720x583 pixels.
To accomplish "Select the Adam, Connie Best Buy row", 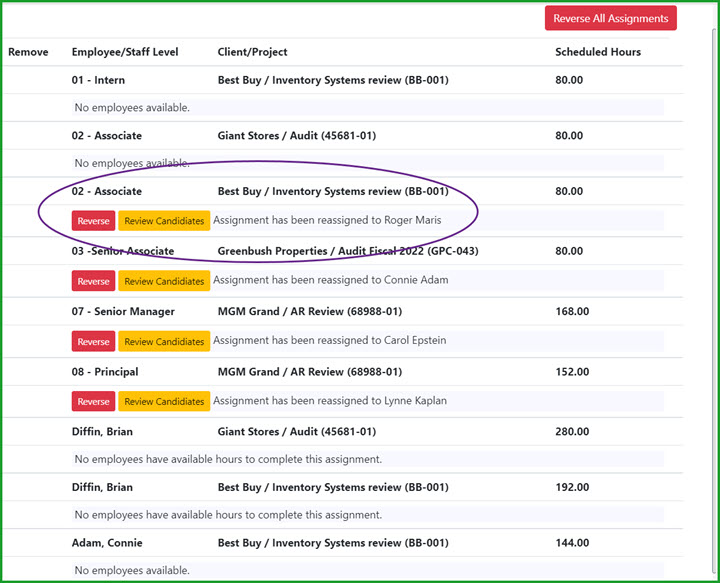I will coord(343,543).
